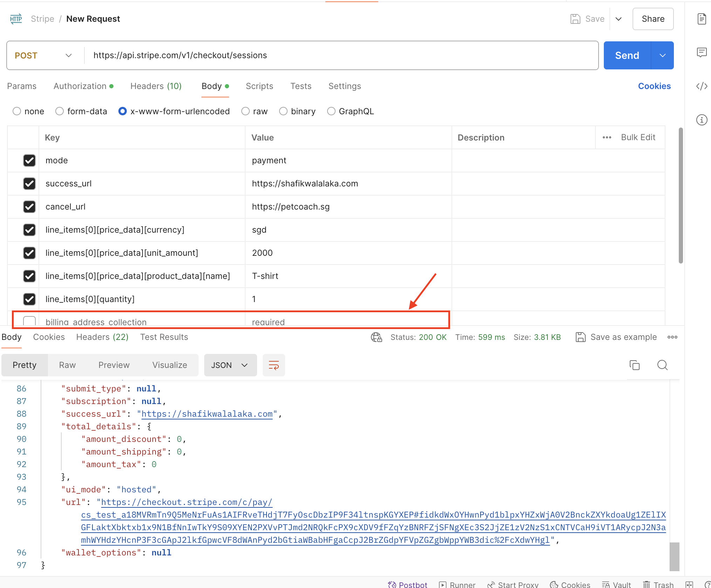711x588 pixels.
Task: Click the value cell containing T-shirt
Action: [348, 276]
